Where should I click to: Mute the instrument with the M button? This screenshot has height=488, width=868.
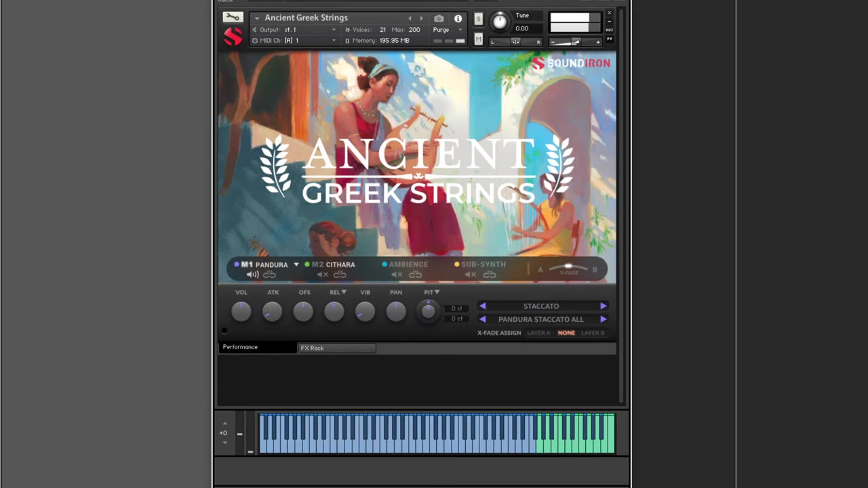click(478, 40)
